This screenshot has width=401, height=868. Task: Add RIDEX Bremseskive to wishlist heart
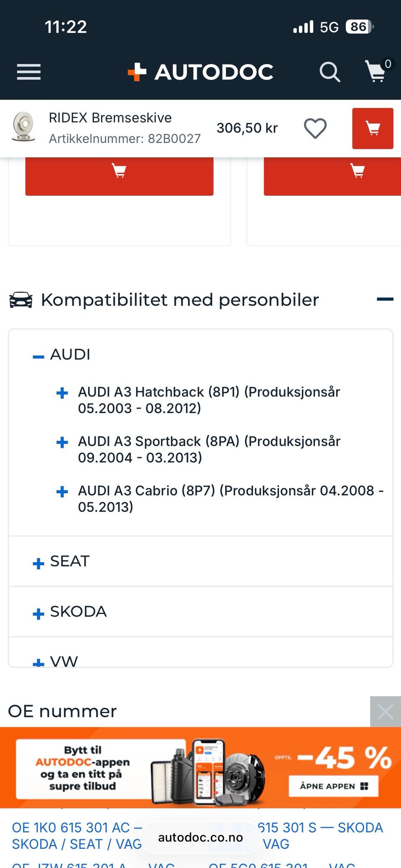click(315, 128)
